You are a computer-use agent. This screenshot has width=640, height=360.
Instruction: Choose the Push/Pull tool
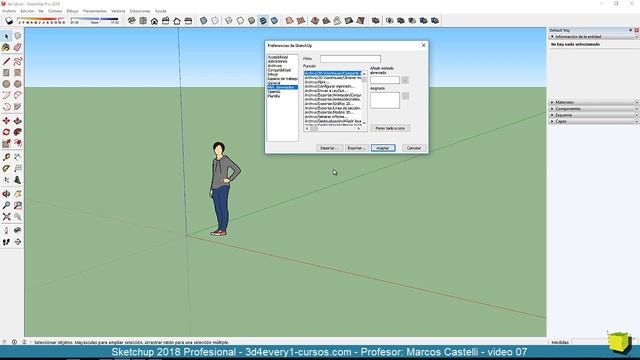(x=18, y=121)
